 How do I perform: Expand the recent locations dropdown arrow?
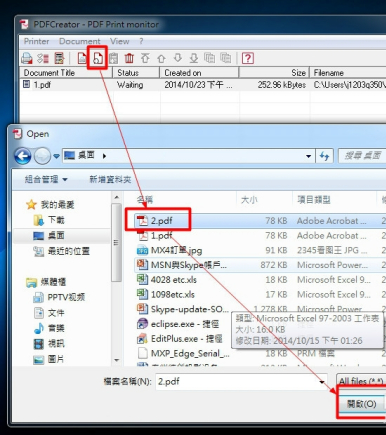coord(56,156)
